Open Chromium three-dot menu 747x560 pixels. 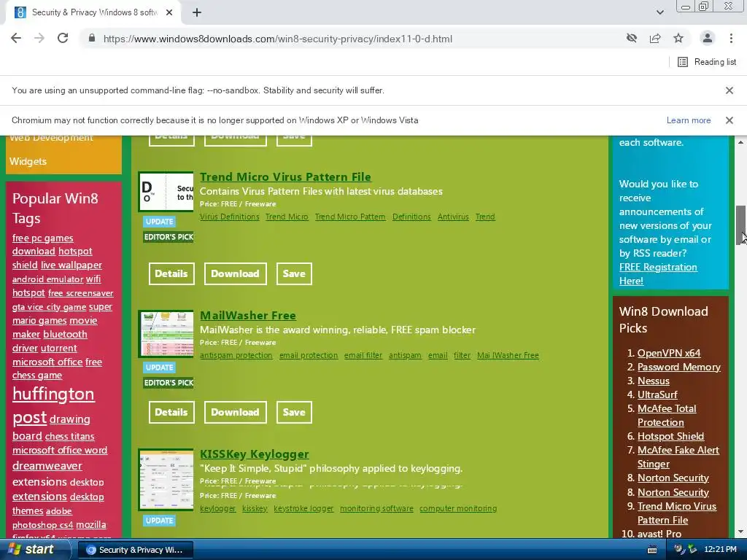[x=731, y=38]
